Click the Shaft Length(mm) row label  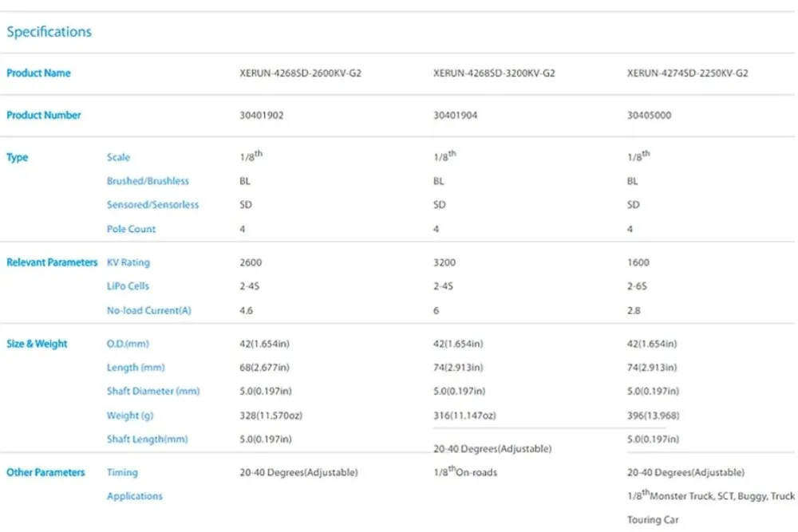pyautogui.click(x=147, y=439)
